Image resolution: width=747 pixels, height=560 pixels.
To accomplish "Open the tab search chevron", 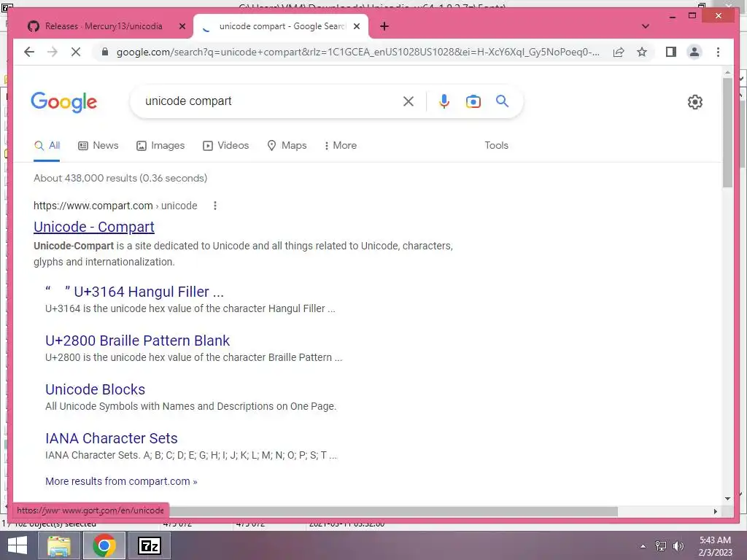I will tap(646, 26).
